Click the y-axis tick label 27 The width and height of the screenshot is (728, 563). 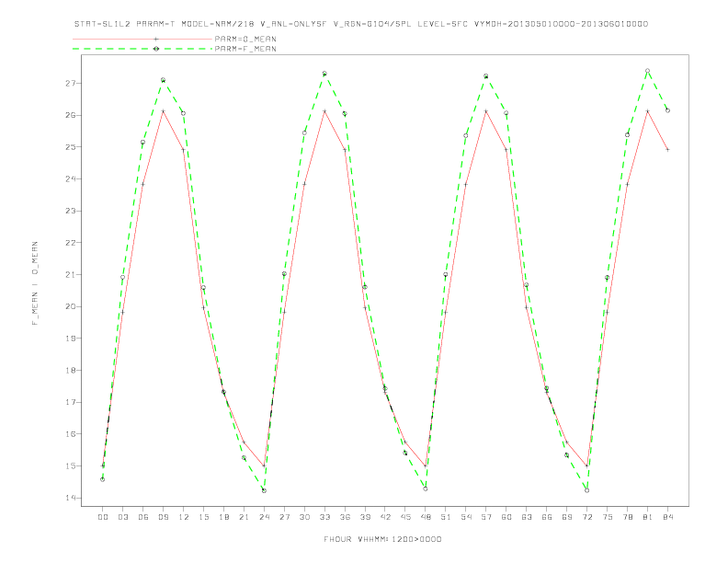pyautogui.click(x=71, y=84)
